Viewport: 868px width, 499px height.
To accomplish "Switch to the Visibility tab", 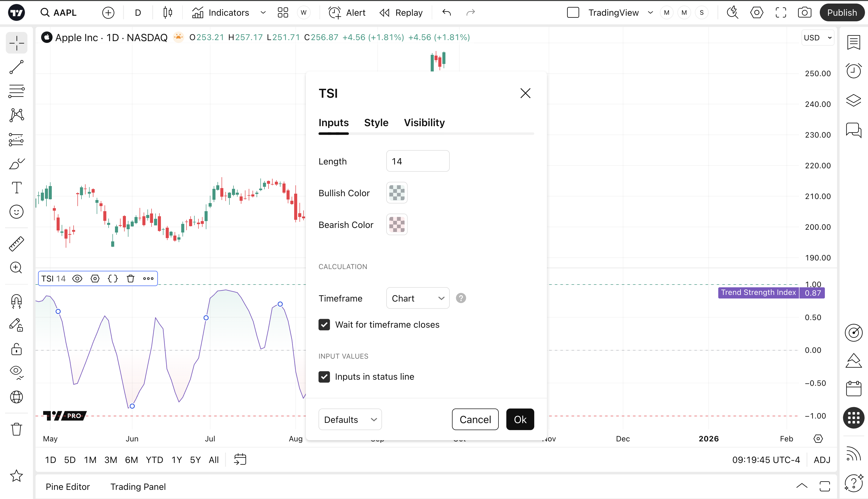I will coord(424,123).
